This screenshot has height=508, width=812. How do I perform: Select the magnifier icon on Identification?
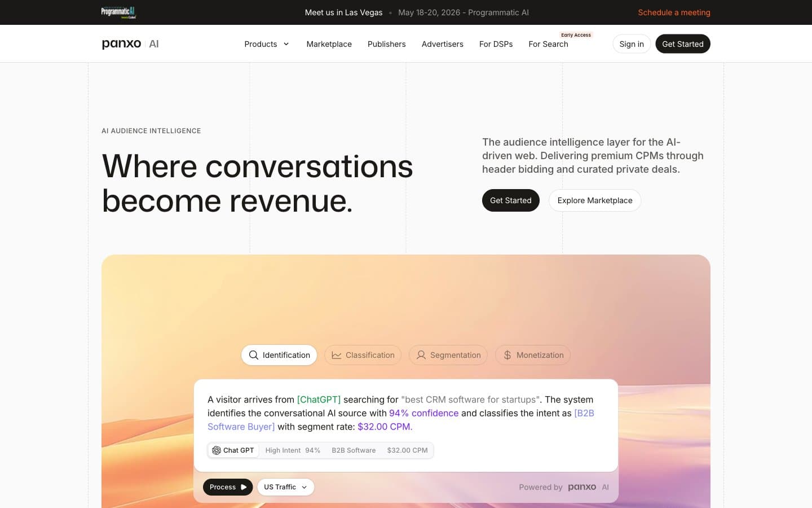click(x=254, y=355)
